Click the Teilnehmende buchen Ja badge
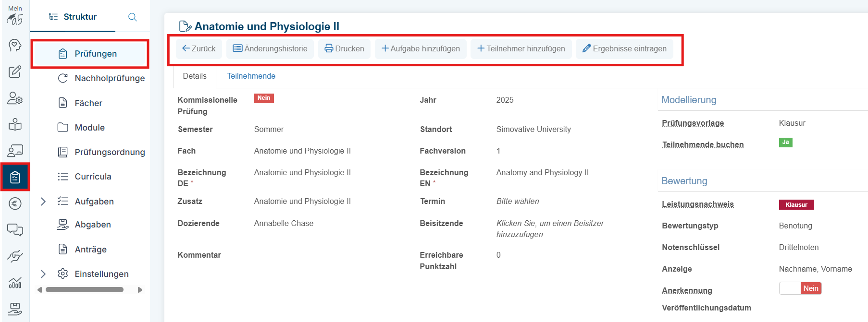The height and width of the screenshot is (322, 868). pyautogui.click(x=785, y=143)
